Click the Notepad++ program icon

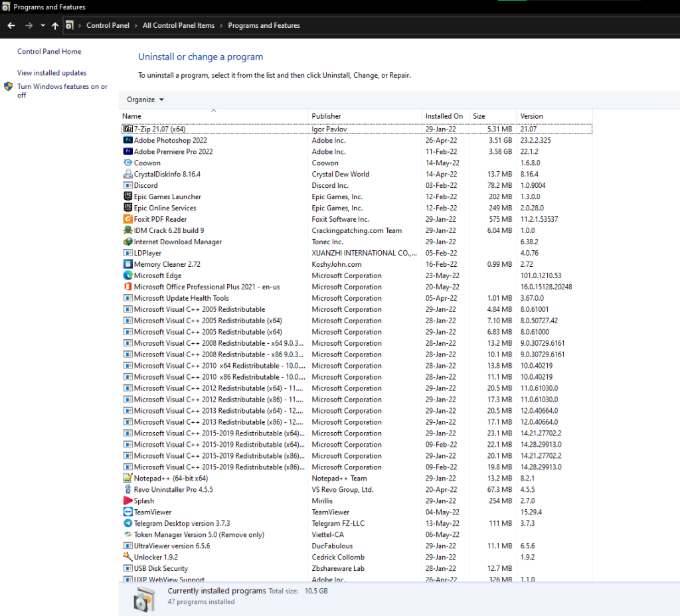[127, 478]
